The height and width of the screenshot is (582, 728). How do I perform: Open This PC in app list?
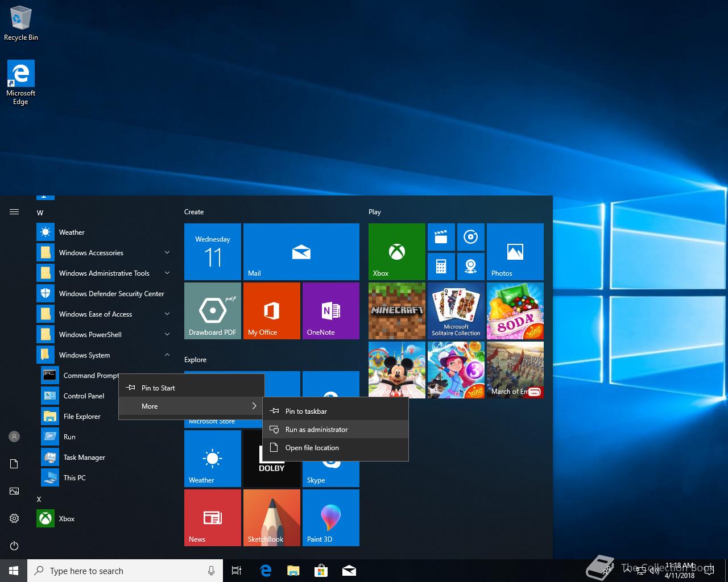[x=106, y=477]
